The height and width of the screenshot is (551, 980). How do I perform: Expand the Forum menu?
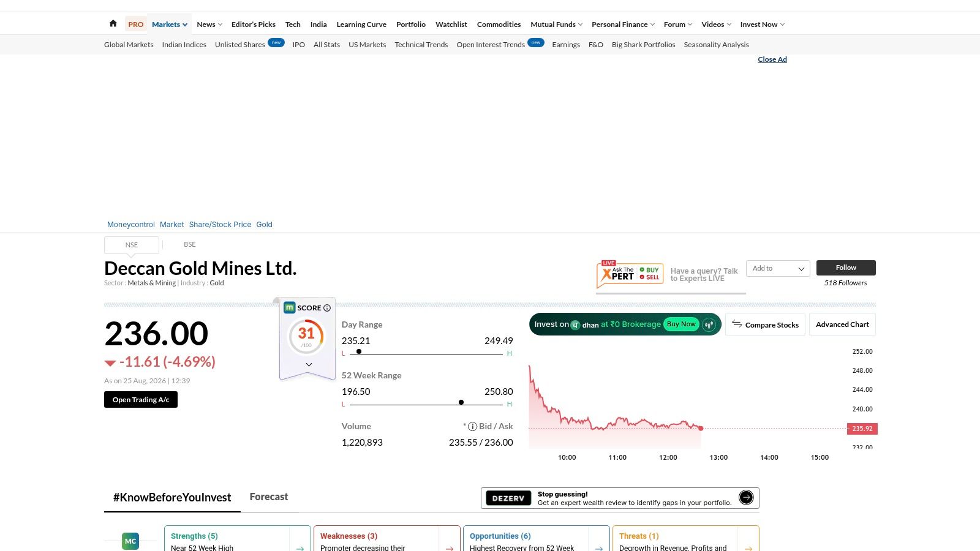coord(678,24)
